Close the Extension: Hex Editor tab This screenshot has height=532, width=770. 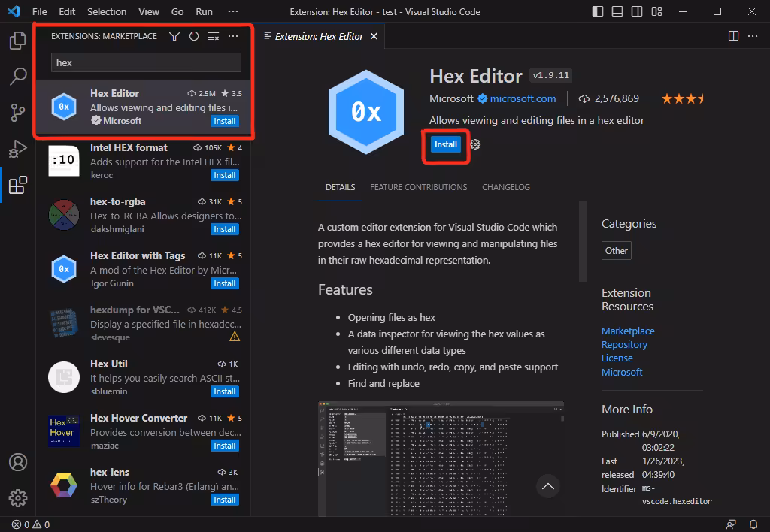pyautogui.click(x=374, y=36)
